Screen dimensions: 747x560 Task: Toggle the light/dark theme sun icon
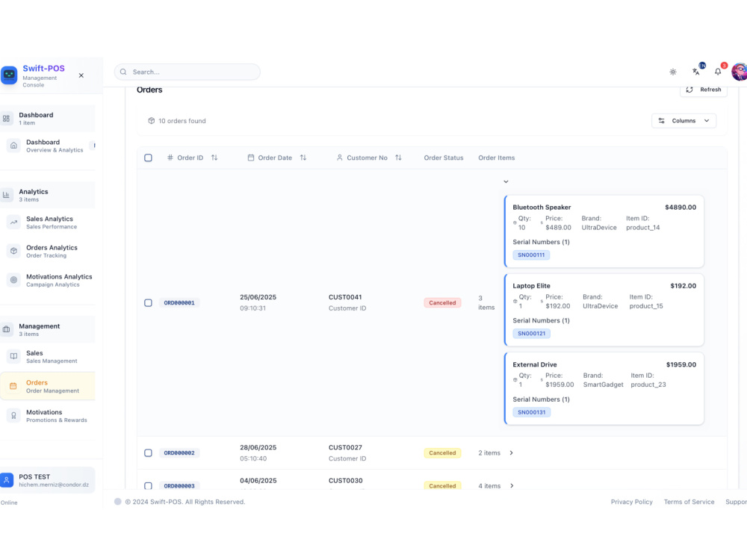pos(673,72)
